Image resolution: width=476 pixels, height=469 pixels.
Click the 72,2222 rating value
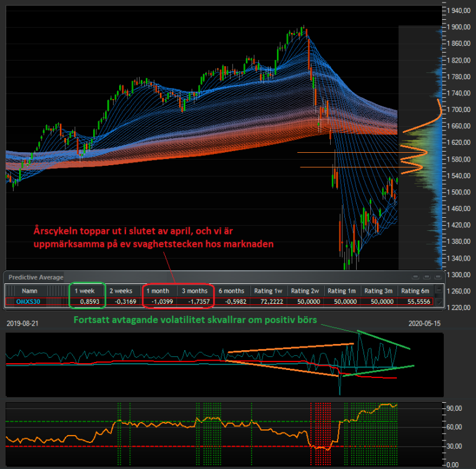(x=272, y=301)
